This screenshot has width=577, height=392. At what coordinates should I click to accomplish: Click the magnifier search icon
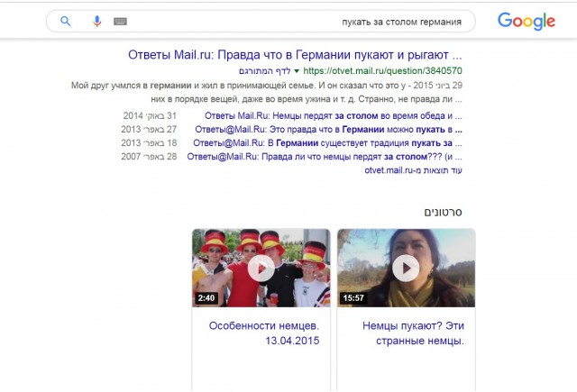pos(66,22)
